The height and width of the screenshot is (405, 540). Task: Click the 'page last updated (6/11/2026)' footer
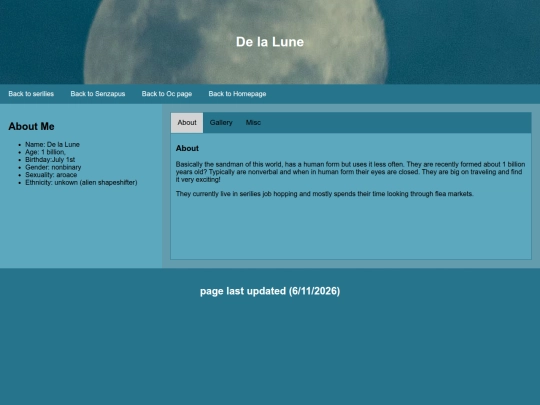270,291
